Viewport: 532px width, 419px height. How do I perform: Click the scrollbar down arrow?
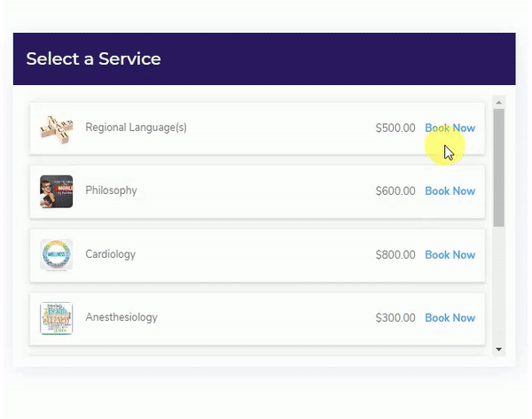[498, 349]
